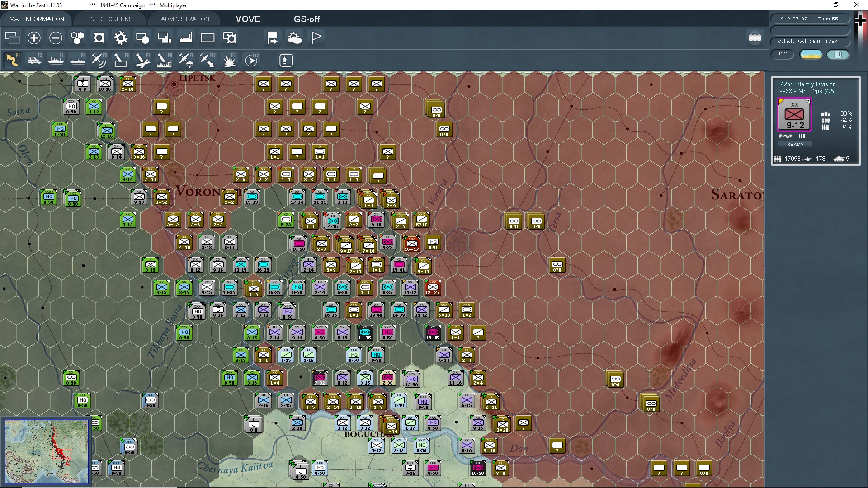
Task: Switch to the ADMINISTRATION tab
Action: [185, 19]
